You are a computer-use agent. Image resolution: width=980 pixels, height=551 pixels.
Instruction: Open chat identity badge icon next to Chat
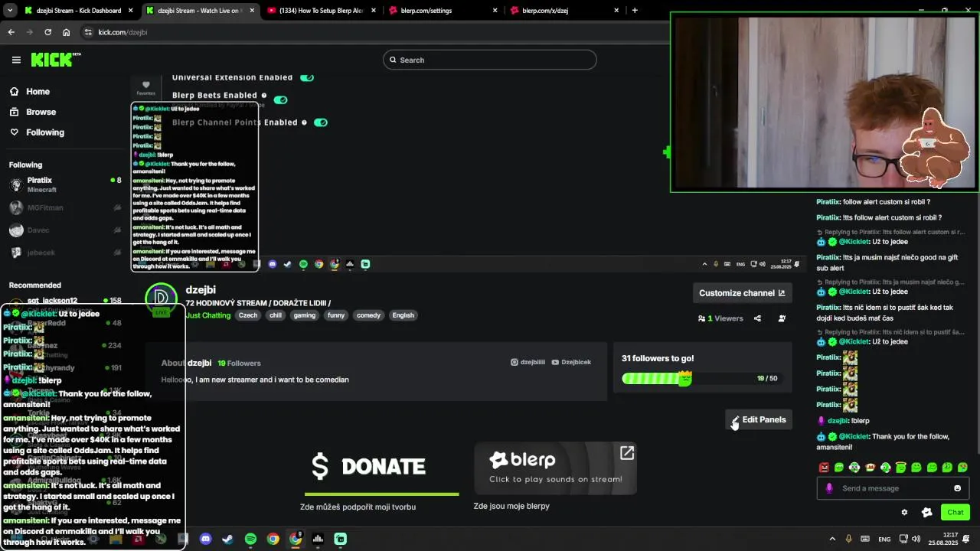[927, 513]
